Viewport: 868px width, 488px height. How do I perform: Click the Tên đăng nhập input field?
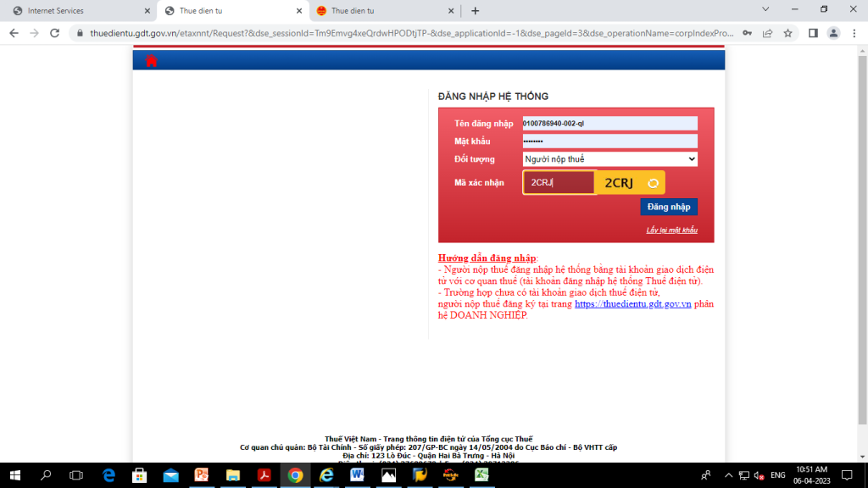pos(609,124)
